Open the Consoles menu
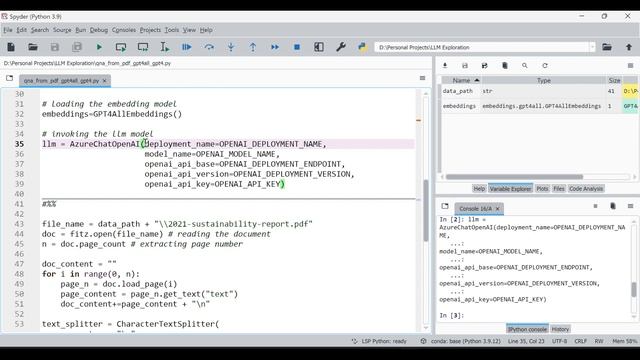The image size is (640, 360). [124, 30]
